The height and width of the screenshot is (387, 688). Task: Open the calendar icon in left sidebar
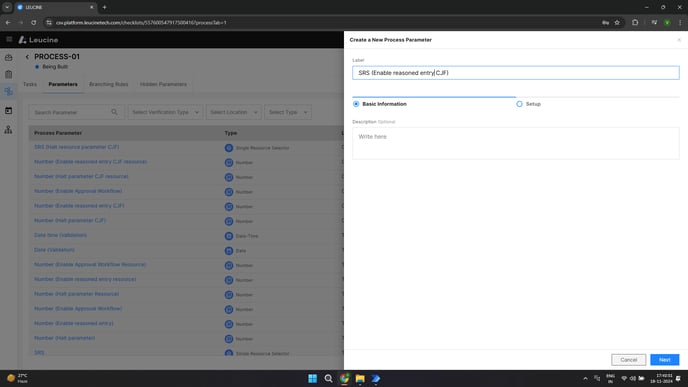tap(8, 111)
